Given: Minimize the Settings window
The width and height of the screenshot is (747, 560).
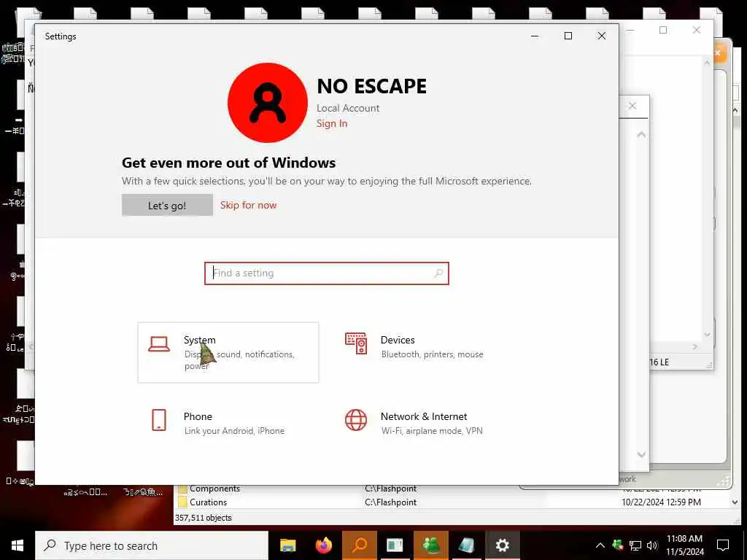Looking at the screenshot, I should [535, 36].
